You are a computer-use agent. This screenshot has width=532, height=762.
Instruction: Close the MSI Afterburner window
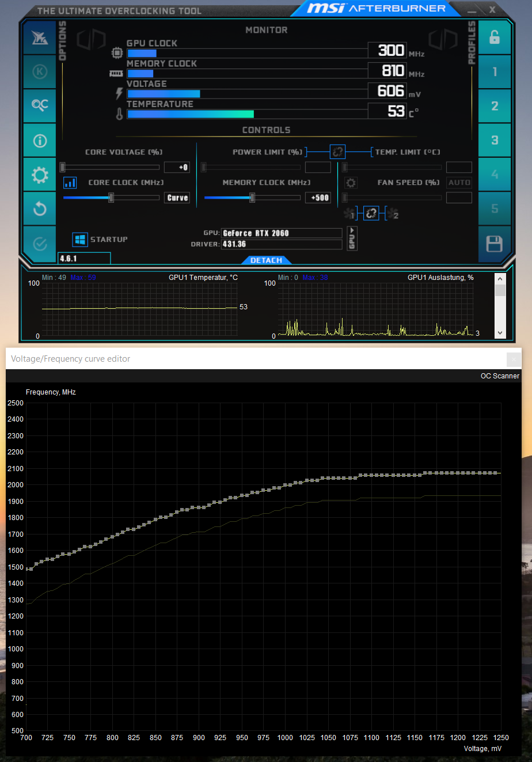click(492, 9)
